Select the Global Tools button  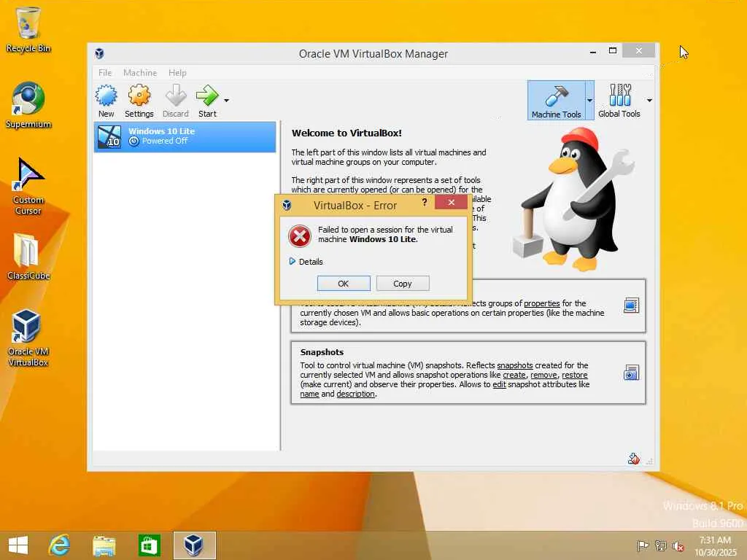click(x=619, y=101)
